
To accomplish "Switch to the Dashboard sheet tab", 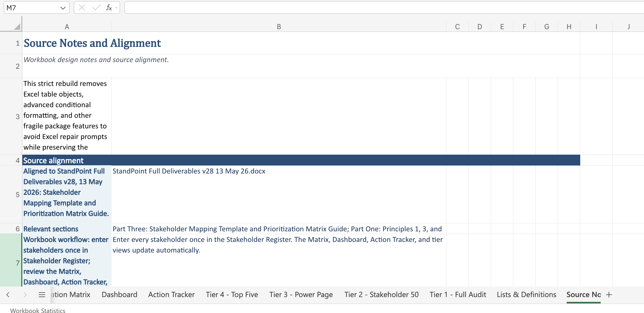I will pos(120,294).
